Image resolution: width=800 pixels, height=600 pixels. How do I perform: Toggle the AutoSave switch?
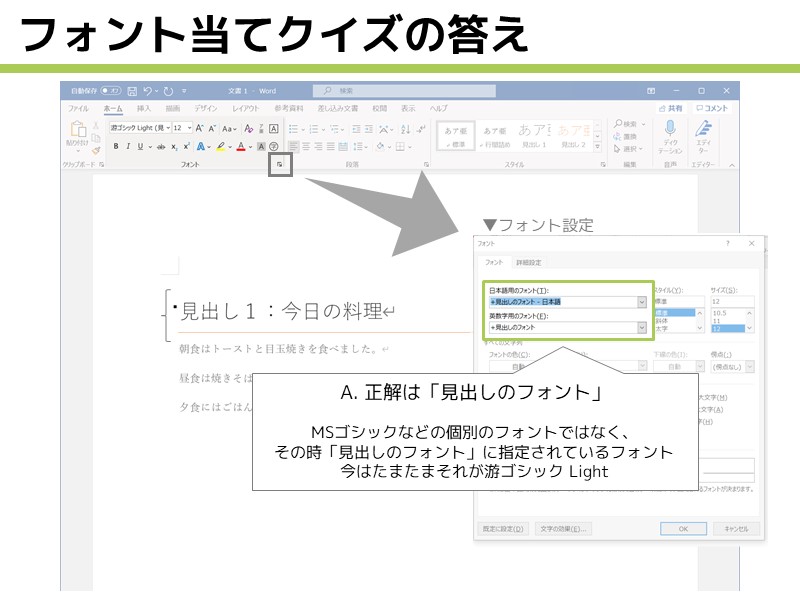pyautogui.click(x=110, y=91)
